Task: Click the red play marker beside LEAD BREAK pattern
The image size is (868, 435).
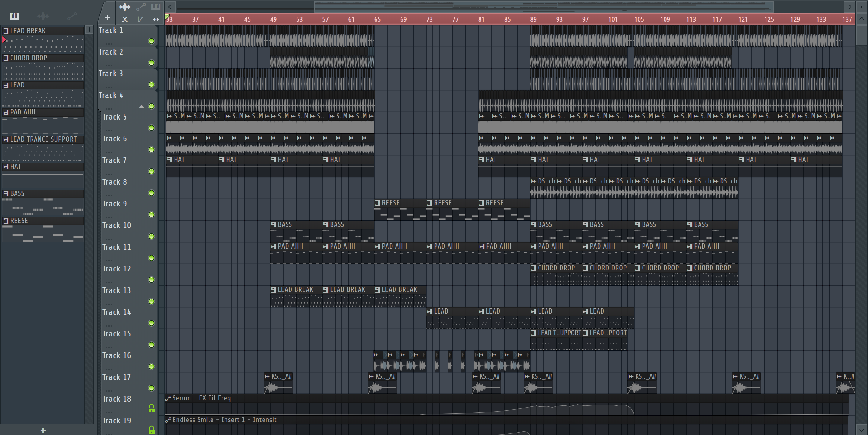Action: pos(4,40)
